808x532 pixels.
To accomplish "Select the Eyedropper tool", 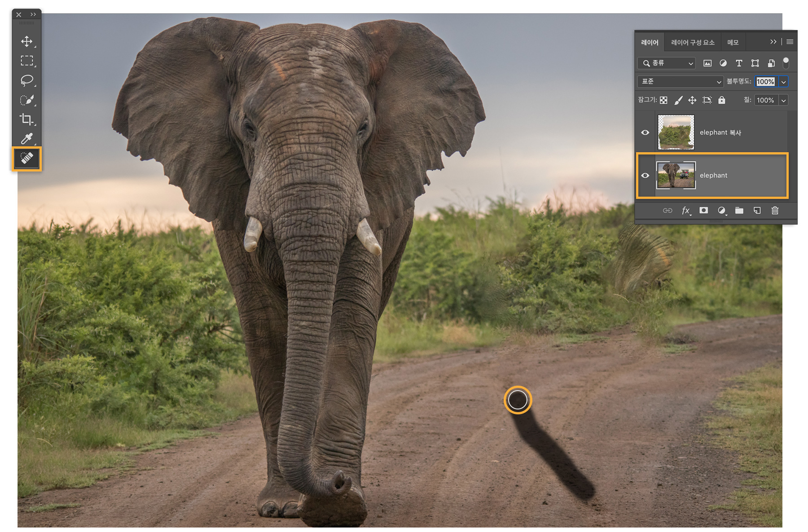I will 26,139.
